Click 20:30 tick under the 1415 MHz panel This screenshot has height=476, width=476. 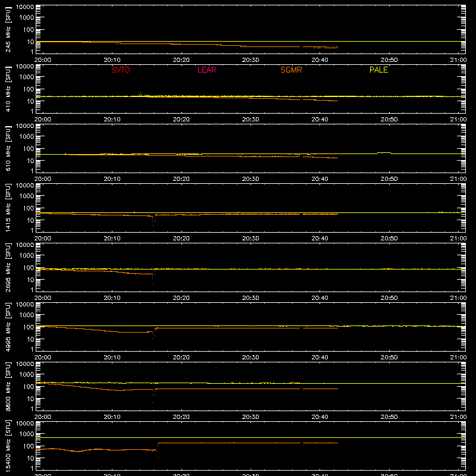click(x=250, y=239)
